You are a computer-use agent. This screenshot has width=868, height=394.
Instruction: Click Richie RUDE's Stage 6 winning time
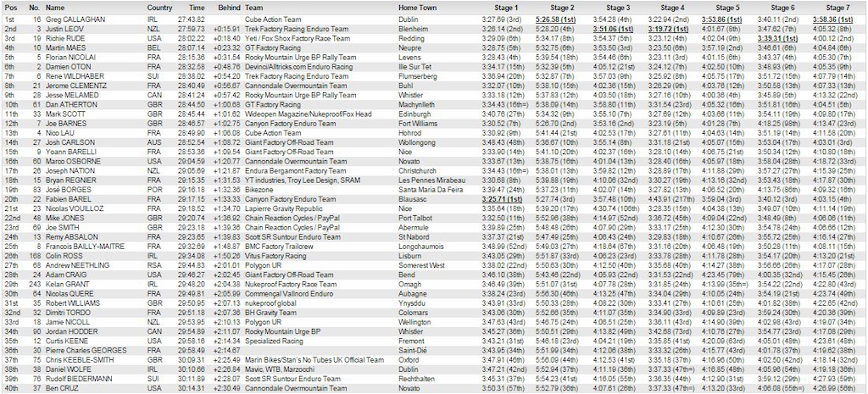click(777, 38)
